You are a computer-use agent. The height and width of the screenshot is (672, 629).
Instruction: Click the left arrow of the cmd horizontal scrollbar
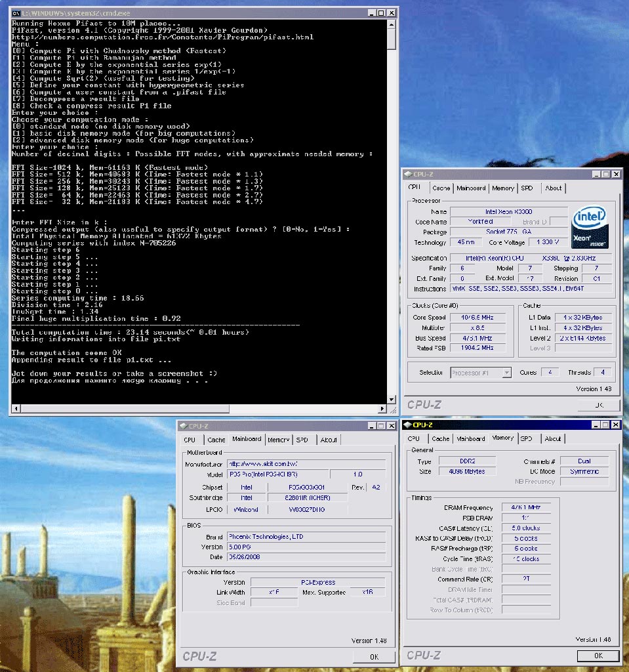[x=16, y=409]
